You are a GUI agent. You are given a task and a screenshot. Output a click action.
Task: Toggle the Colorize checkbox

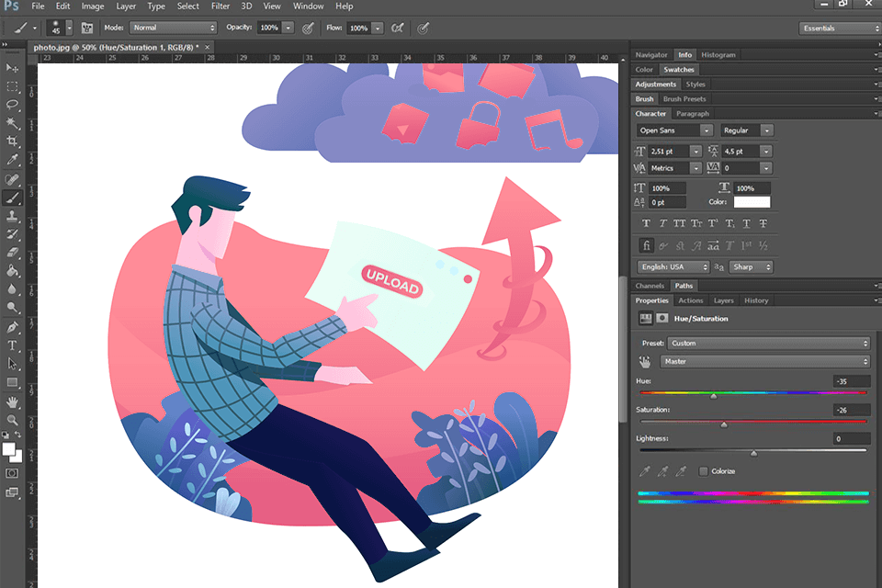pos(701,470)
